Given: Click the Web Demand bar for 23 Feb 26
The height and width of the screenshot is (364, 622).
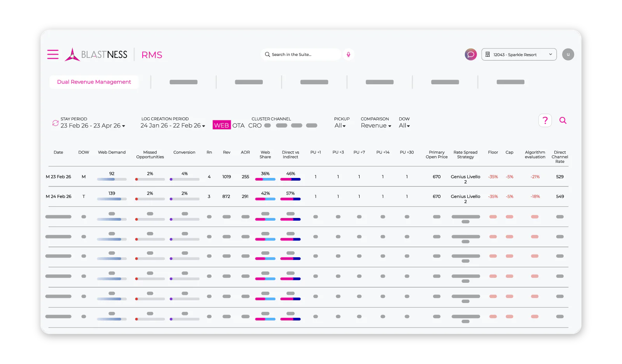Looking at the screenshot, I should coord(112,179).
